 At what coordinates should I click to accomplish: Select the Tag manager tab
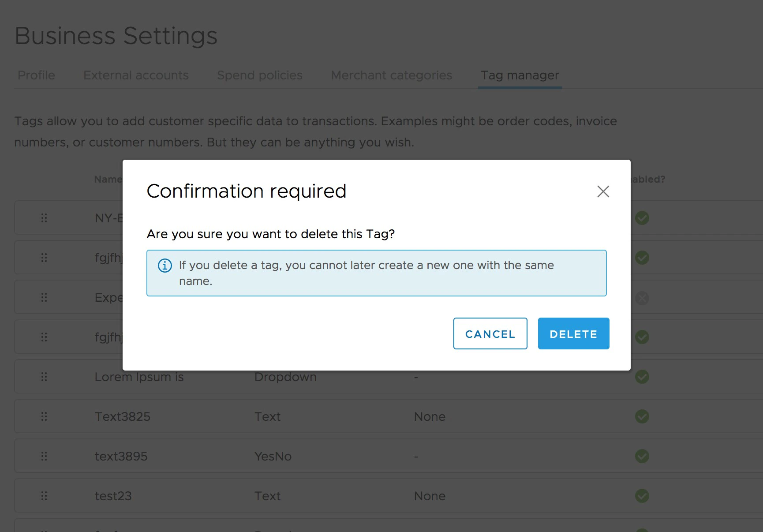point(520,75)
